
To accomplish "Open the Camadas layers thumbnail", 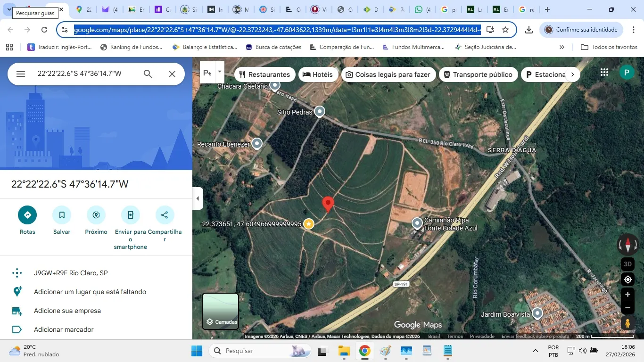I will coord(220,311).
